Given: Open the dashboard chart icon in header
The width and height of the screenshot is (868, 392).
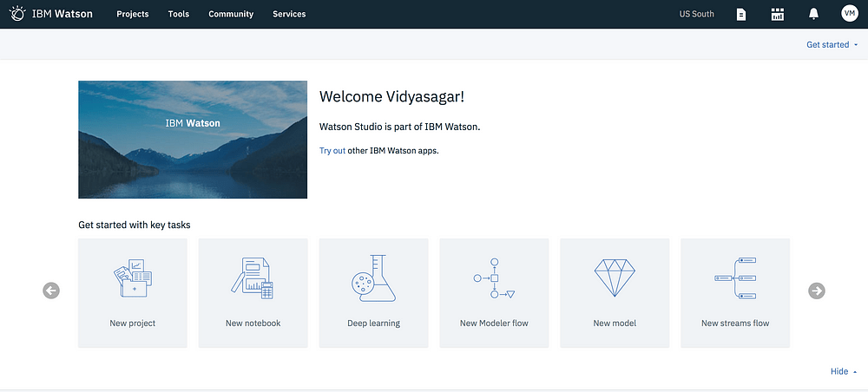Looking at the screenshot, I should tap(778, 15).
